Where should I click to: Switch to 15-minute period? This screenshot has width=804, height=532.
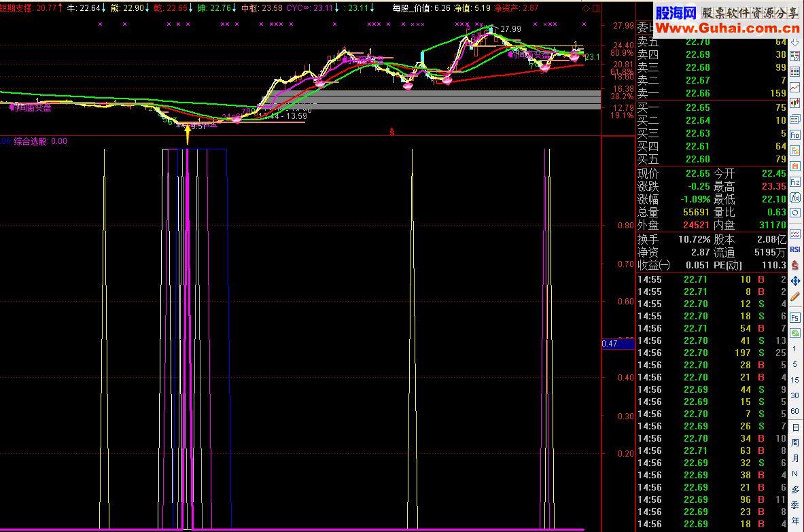tap(794, 380)
